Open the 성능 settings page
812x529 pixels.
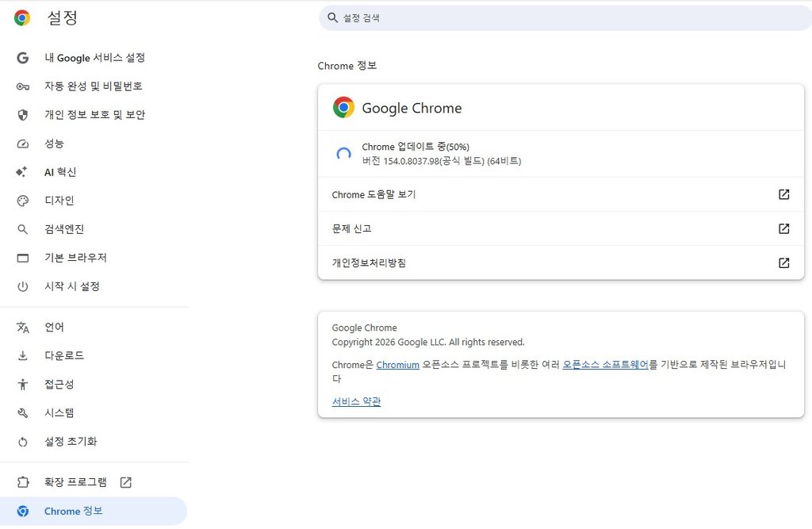pos(94,144)
